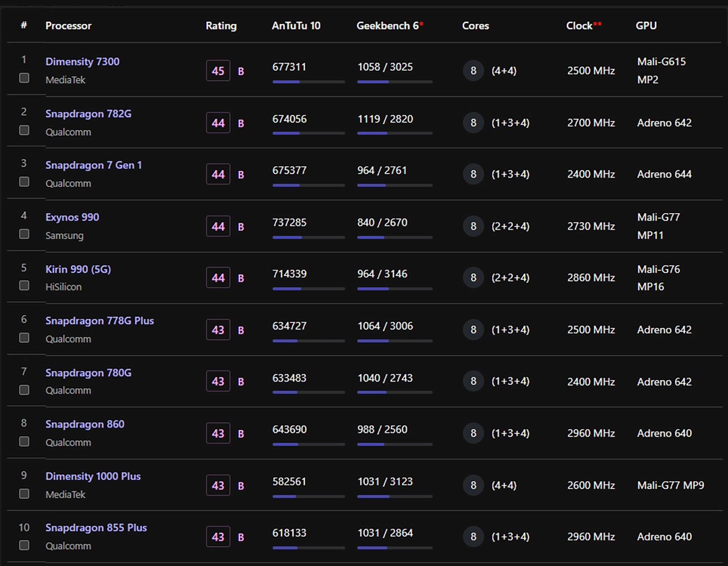Image resolution: width=728 pixels, height=566 pixels.
Task: Sort by AnTuTu 10 column header
Action: point(296,26)
